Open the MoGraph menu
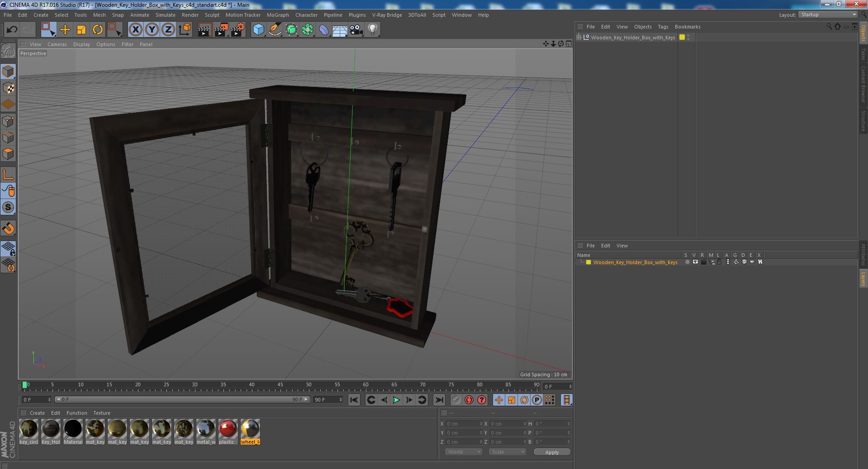868x469 pixels. coord(278,15)
